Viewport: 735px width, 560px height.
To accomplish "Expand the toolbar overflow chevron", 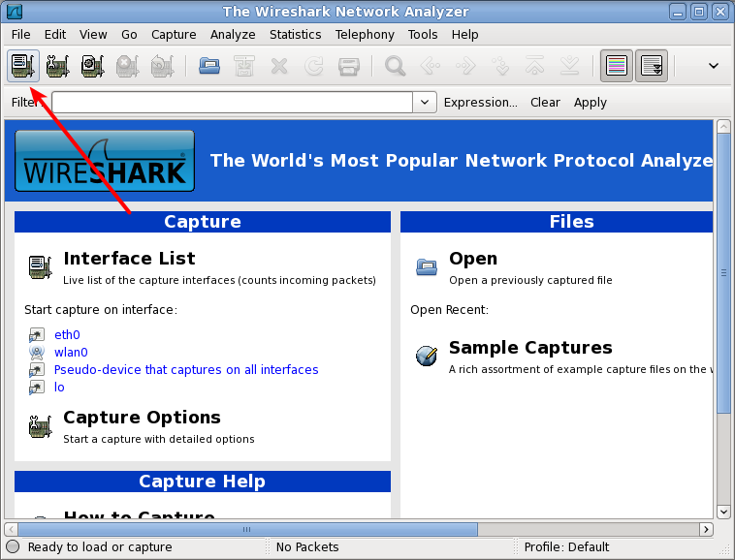I will [714, 66].
